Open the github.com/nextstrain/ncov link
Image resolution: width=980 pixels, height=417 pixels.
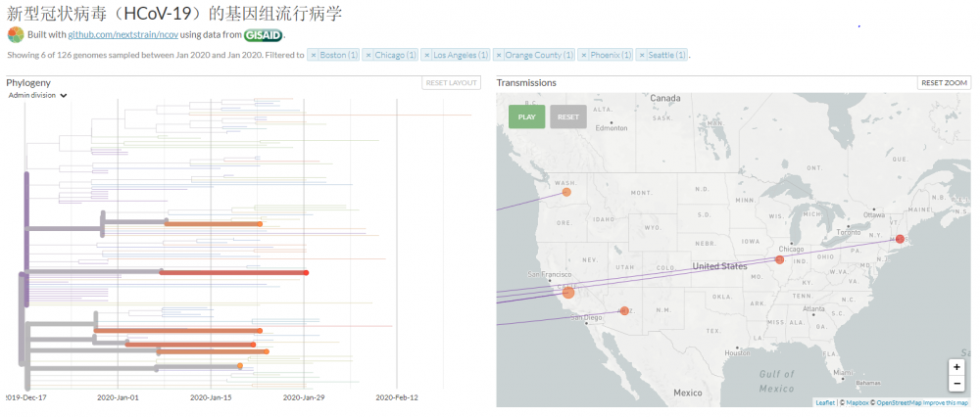point(122,35)
